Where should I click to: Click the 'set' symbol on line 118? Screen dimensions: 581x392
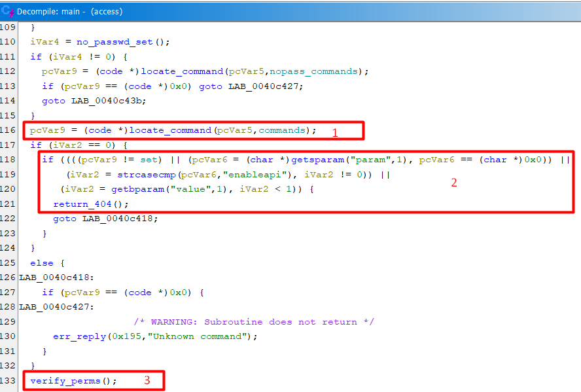[x=149, y=160]
